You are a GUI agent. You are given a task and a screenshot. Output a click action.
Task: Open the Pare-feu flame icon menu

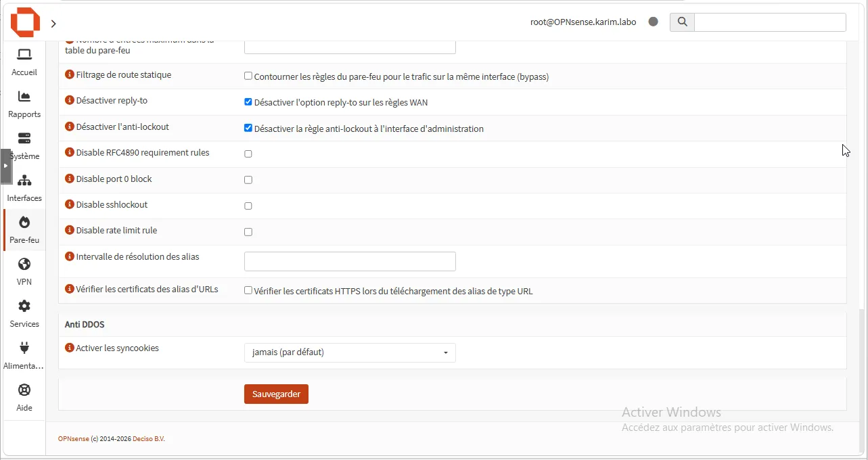click(x=24, y=223)
